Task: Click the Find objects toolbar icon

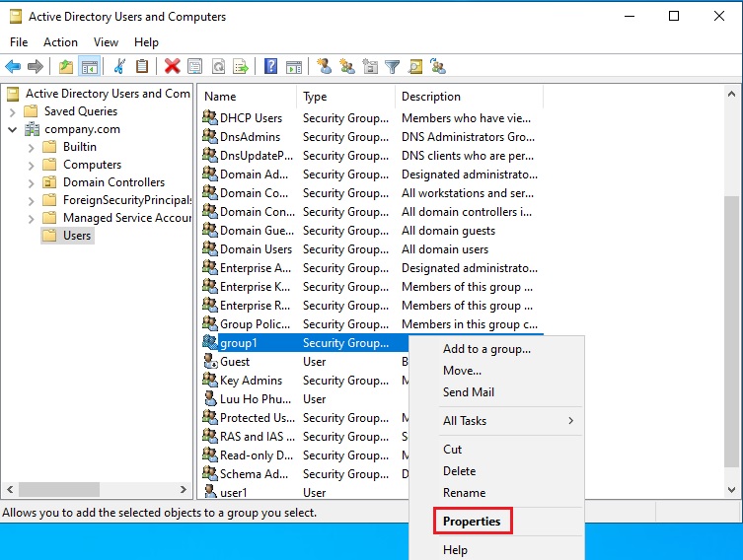Action: [x=415, y=67]
